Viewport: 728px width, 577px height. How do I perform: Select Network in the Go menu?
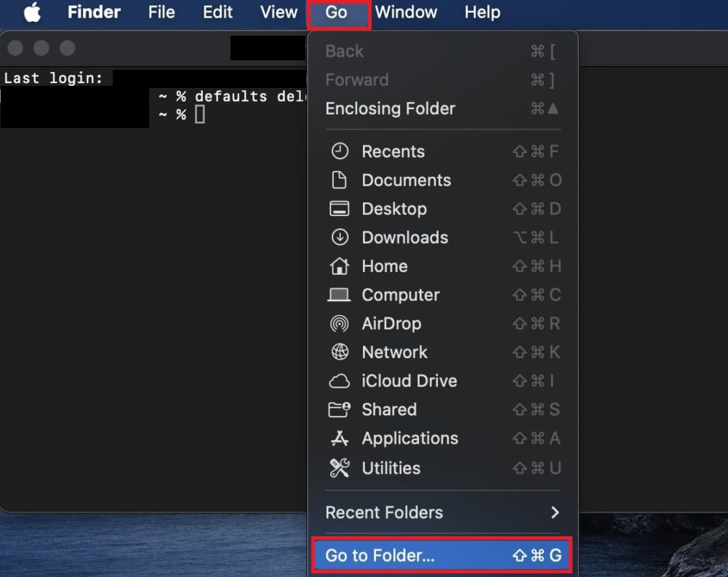pos(442,352)
